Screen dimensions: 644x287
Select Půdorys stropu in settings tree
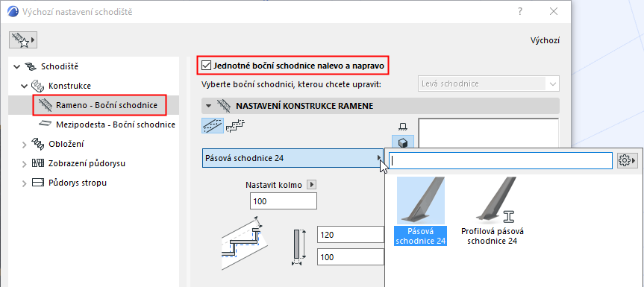point(78,183)
